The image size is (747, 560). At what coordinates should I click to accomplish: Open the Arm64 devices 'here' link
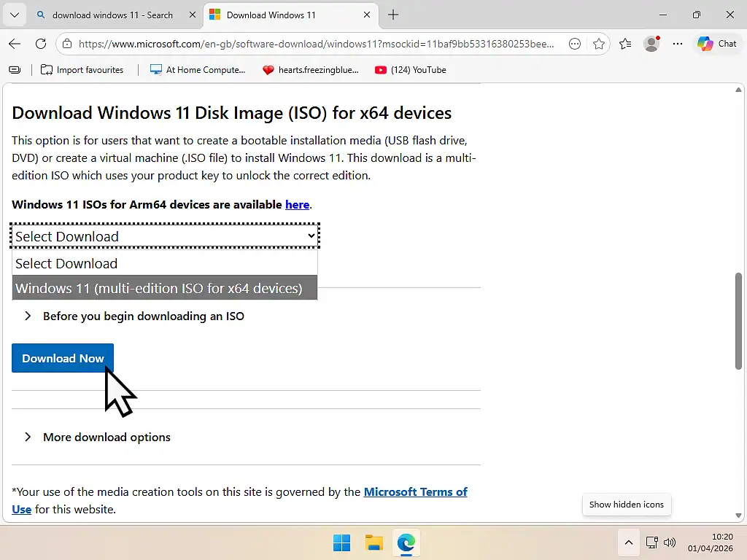coord(297,204)
